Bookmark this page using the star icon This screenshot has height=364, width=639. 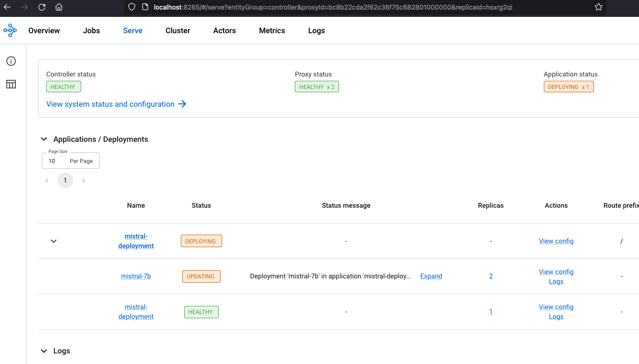tap(598, 7)
